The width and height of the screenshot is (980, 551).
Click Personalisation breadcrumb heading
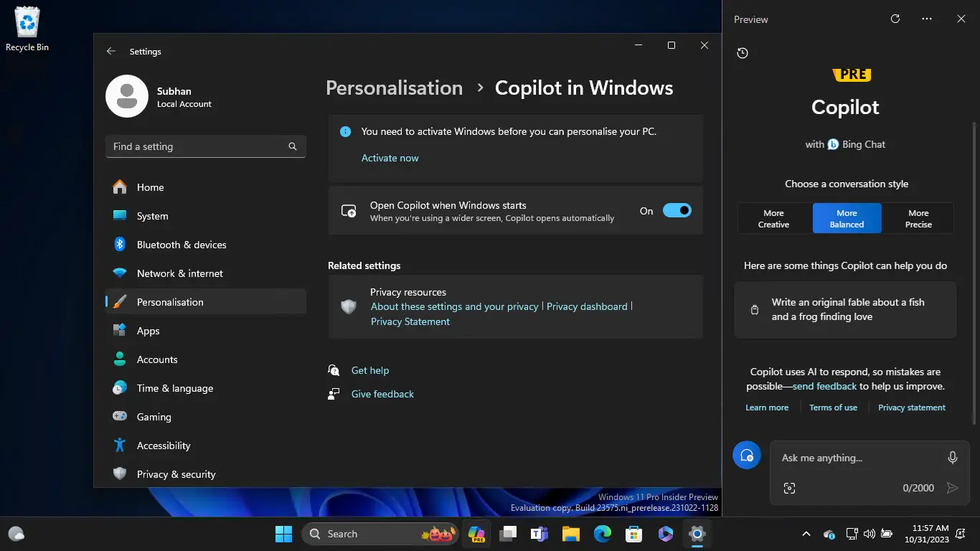pos(394,88)
